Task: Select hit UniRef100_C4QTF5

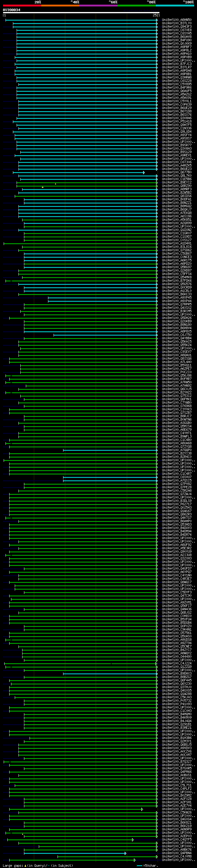Action: coord(177,840)
